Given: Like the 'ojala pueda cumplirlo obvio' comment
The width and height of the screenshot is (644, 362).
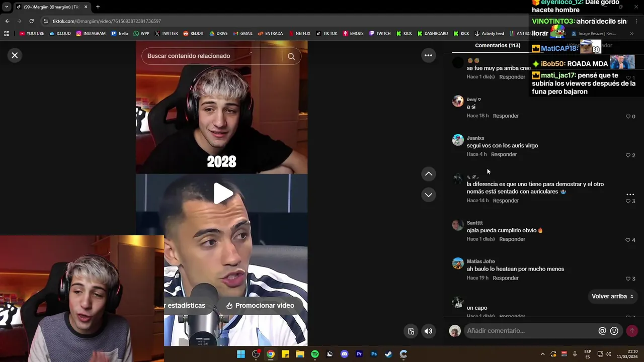Looking at the screenshot, I should click(628, 240).
